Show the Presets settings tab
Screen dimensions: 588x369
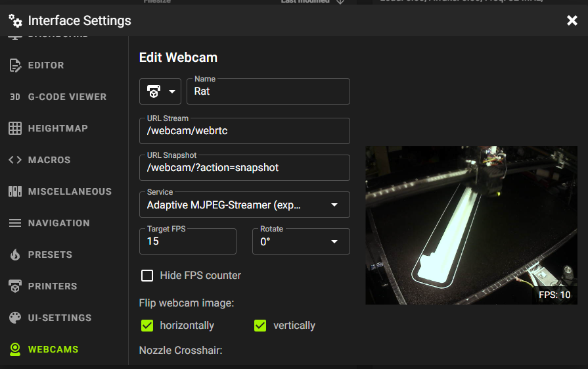tap(50, 255)
